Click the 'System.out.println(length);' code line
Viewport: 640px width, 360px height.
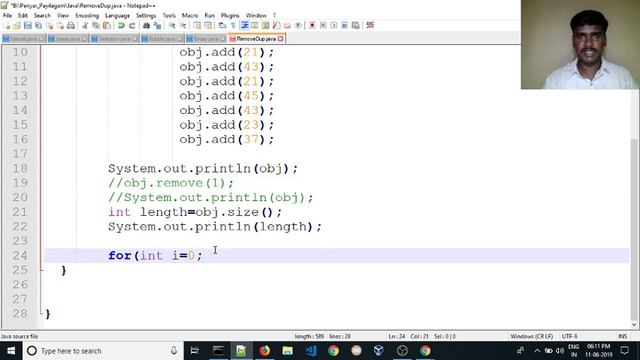click(x=215, y=227)
